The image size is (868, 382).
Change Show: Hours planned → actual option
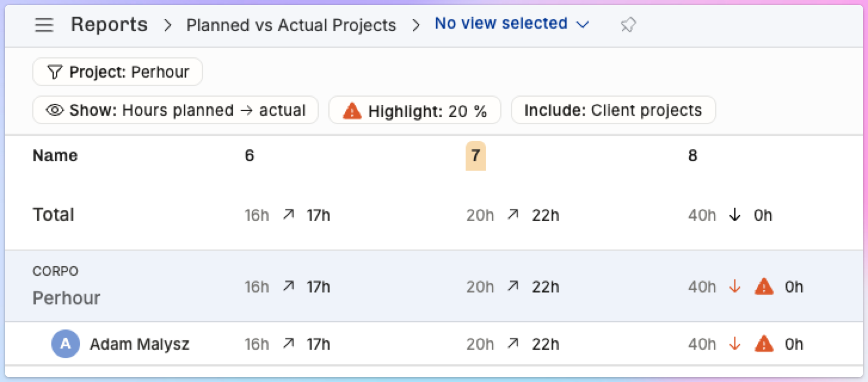[x=176, y=110]
